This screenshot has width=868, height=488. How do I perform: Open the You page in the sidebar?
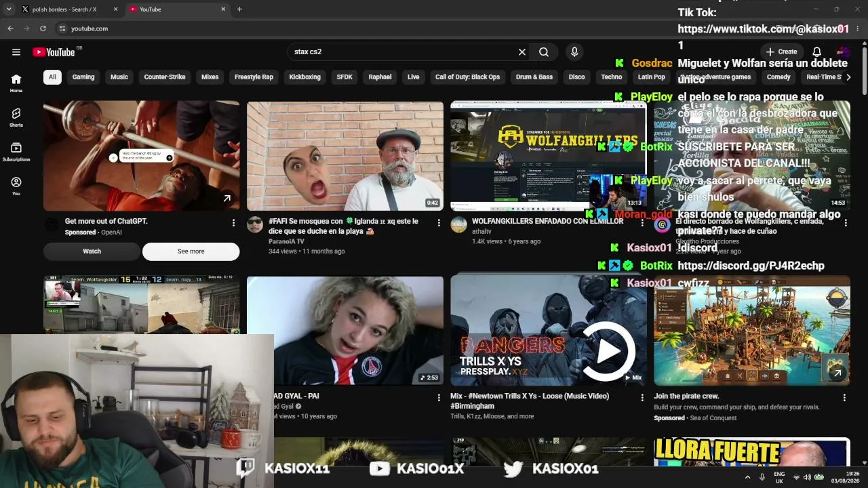tap(16, 186)
